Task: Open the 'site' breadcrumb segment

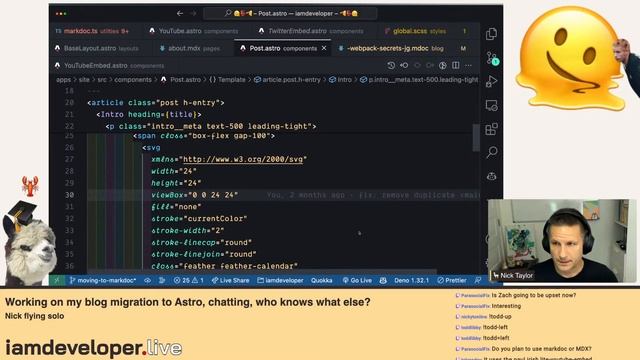Action: coord(84,80)
